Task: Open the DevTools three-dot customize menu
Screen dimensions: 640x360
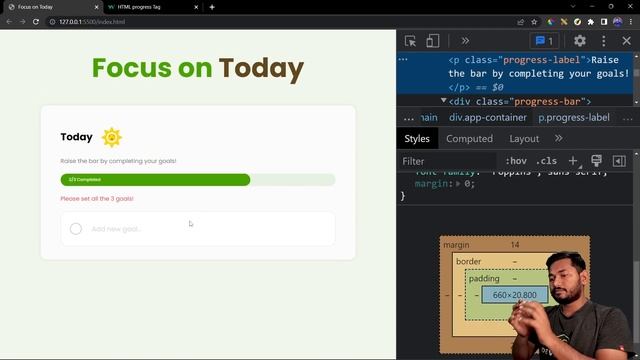Action: pyautogui.click(x=604, y=41)
